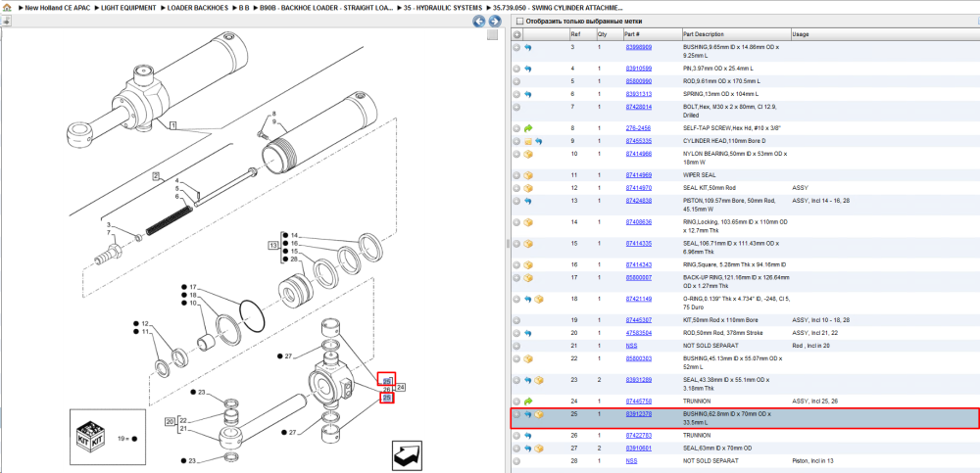Click the package box icon for ref 17
This screenshot has width=980, height=473.
[x=527, y=277]
